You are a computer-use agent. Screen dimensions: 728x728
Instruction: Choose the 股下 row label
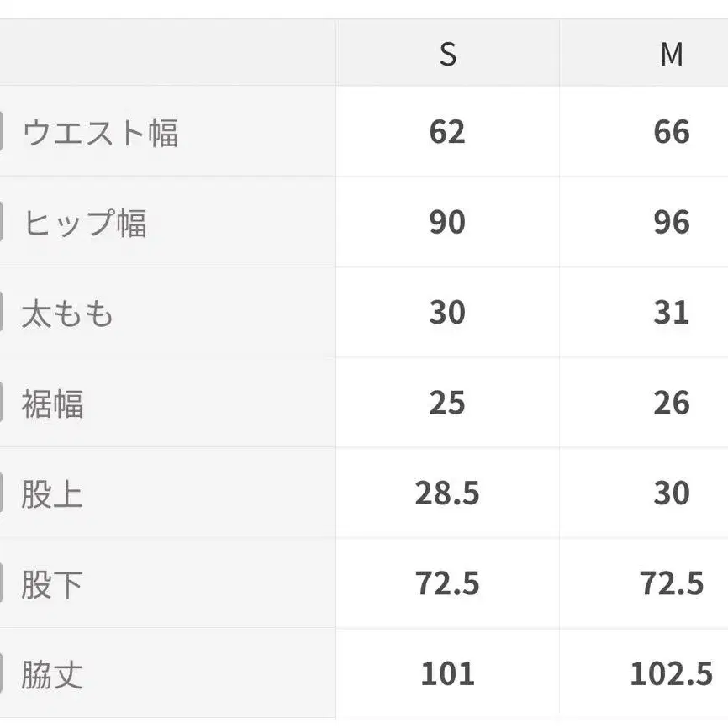click(52, 583)
